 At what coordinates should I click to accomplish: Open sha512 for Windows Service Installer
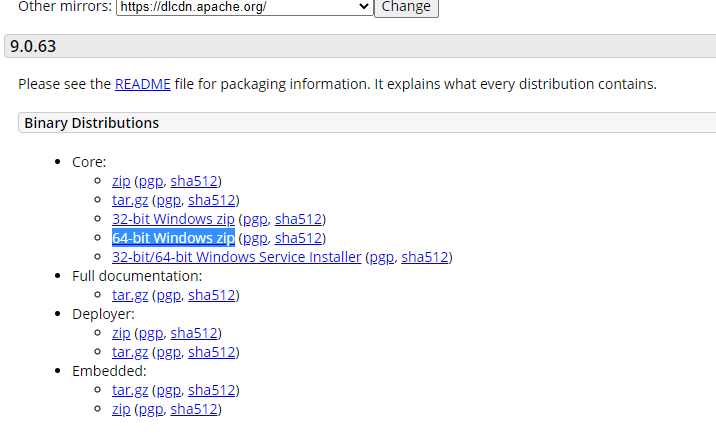pos(425,257)
